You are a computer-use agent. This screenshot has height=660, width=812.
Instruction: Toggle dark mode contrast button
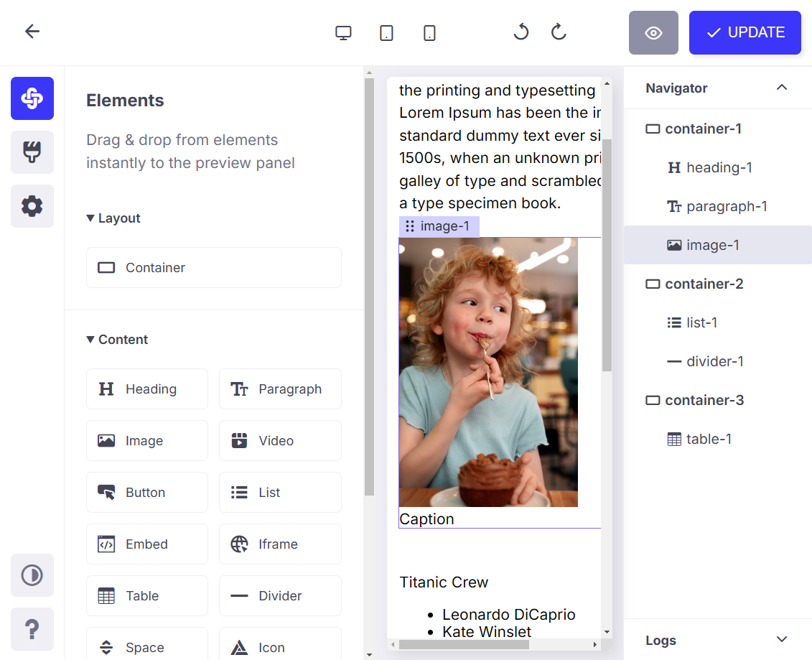pos(32,575)
